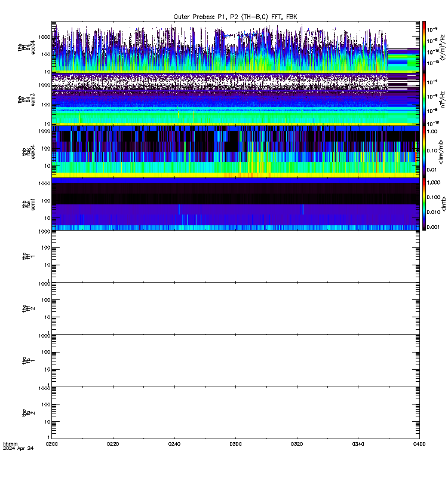Click the 'thb fbk edc34' panel label

tap(29, 152)
